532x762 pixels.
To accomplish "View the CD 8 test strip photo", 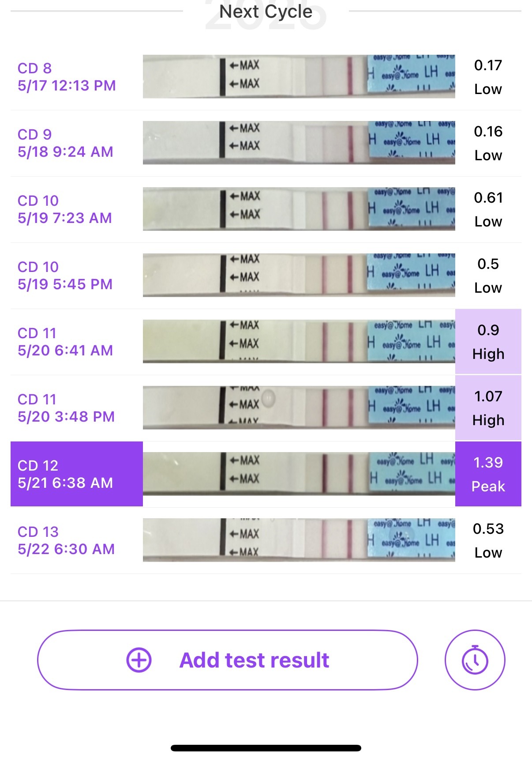I will click(299, 76).
